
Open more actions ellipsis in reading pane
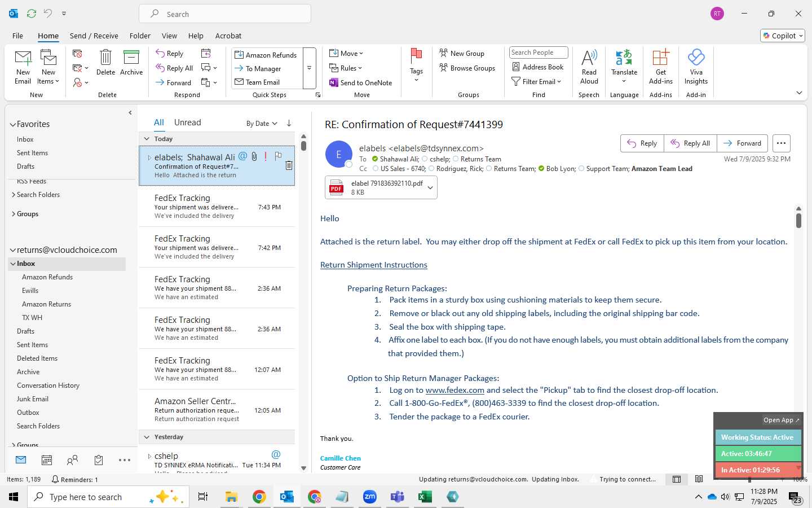781,143
